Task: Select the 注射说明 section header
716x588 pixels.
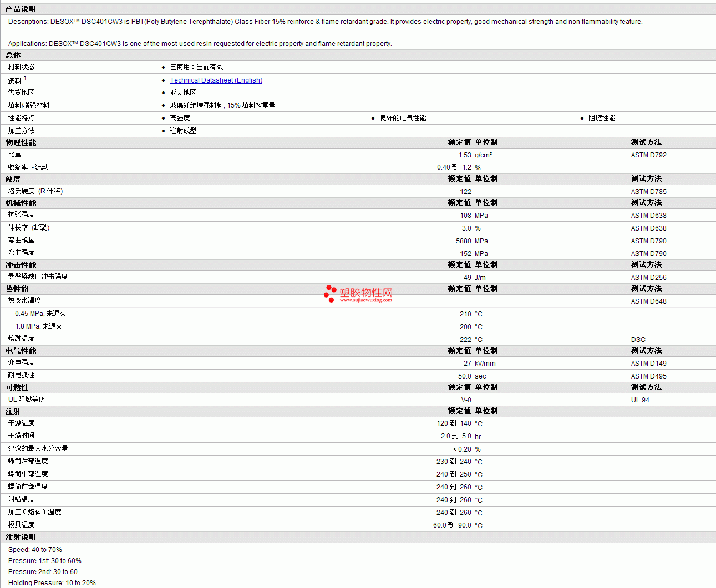Action: pyautogui.click(x=21, y=537)
